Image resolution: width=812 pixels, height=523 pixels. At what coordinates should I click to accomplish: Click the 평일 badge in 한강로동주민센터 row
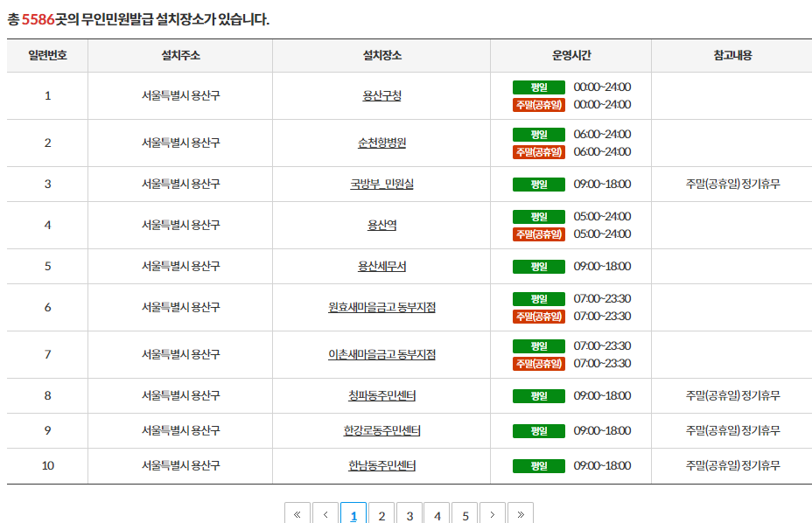[539, 431]
